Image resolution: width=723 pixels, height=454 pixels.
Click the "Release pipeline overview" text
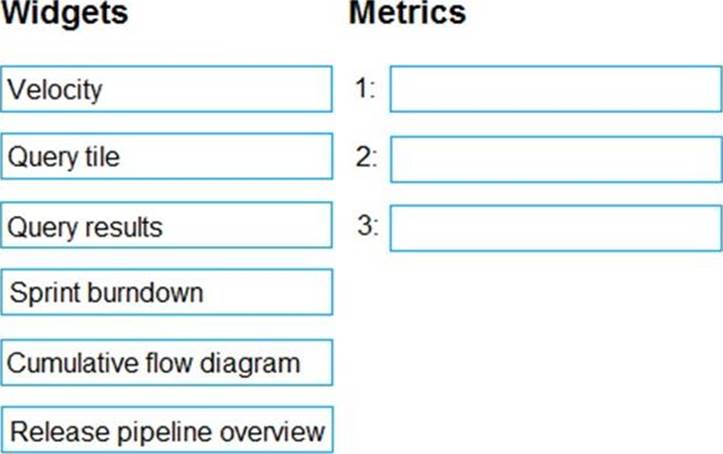click(167, 431)
